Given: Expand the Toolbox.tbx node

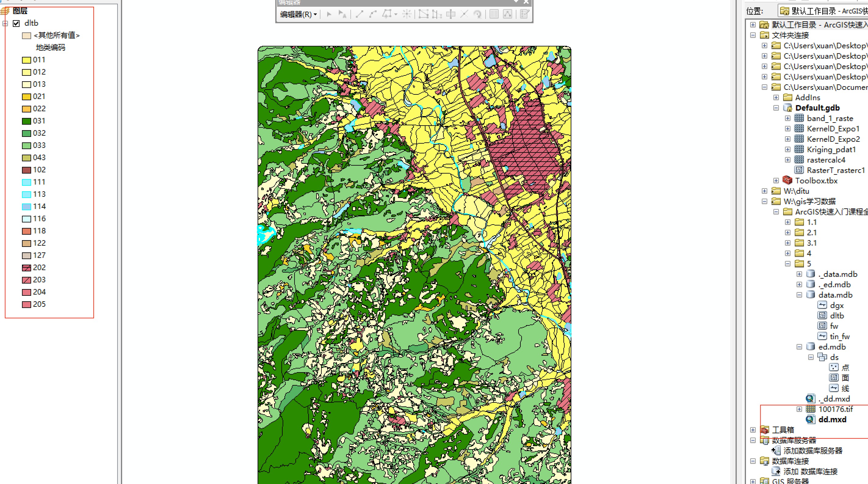Looking at the screenshot, I should pyautogui.click(x=776, y=181).
